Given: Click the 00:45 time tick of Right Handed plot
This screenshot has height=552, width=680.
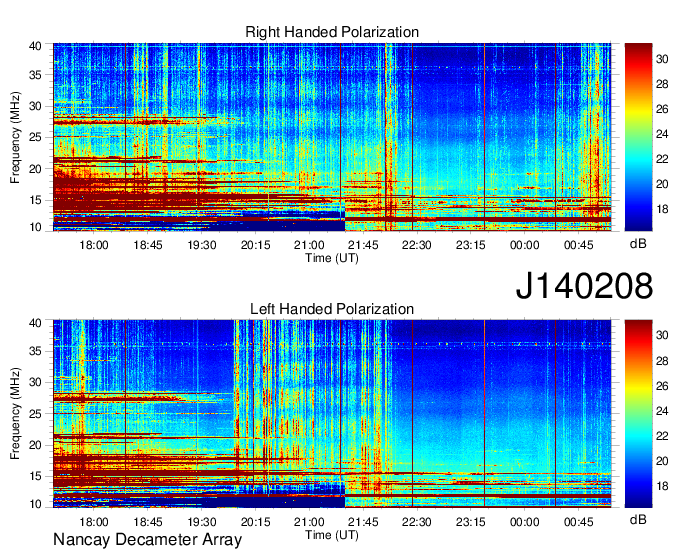Looking at the screenshot, I should click(x=579, y=245).
